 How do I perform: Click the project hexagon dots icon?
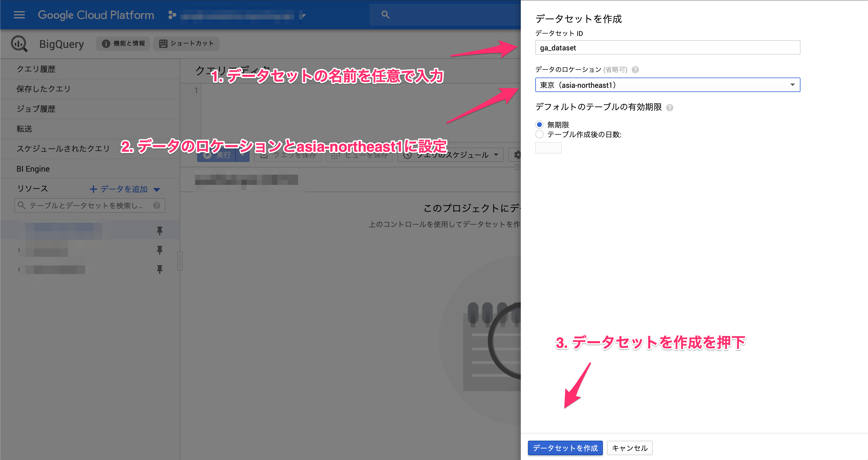click(x=172, y=15)
